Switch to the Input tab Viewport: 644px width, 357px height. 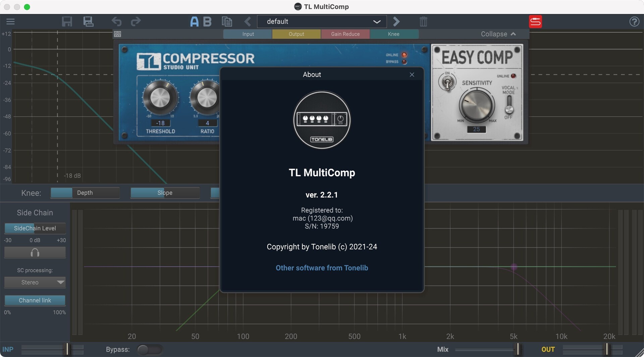tap(248, 34)
